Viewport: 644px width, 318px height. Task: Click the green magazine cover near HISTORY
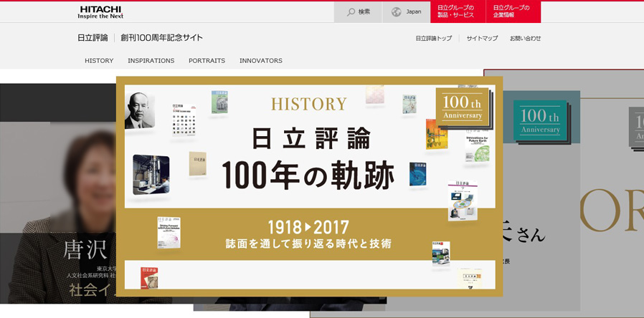tap(219, 102)
